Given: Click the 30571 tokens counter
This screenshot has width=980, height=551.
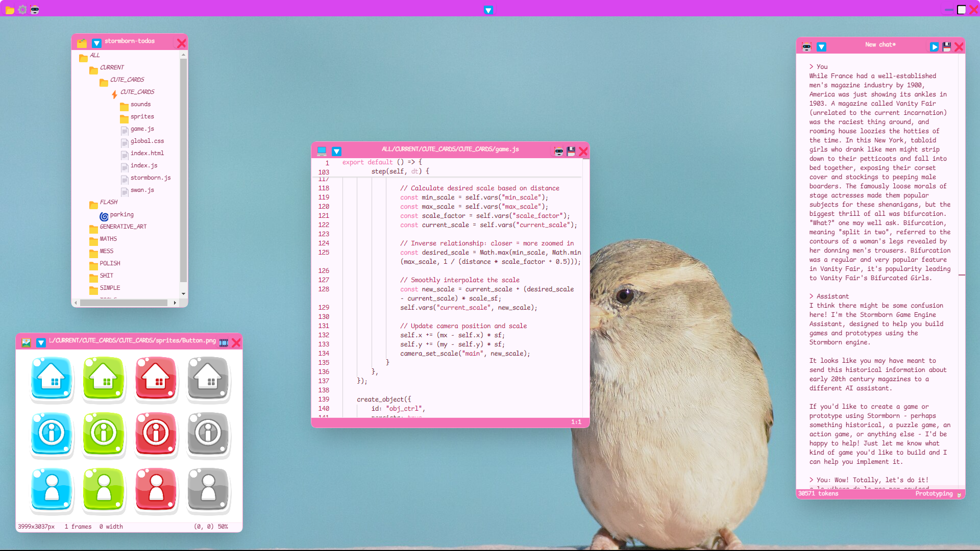Looking at the screenshot, I should point(818,494).
